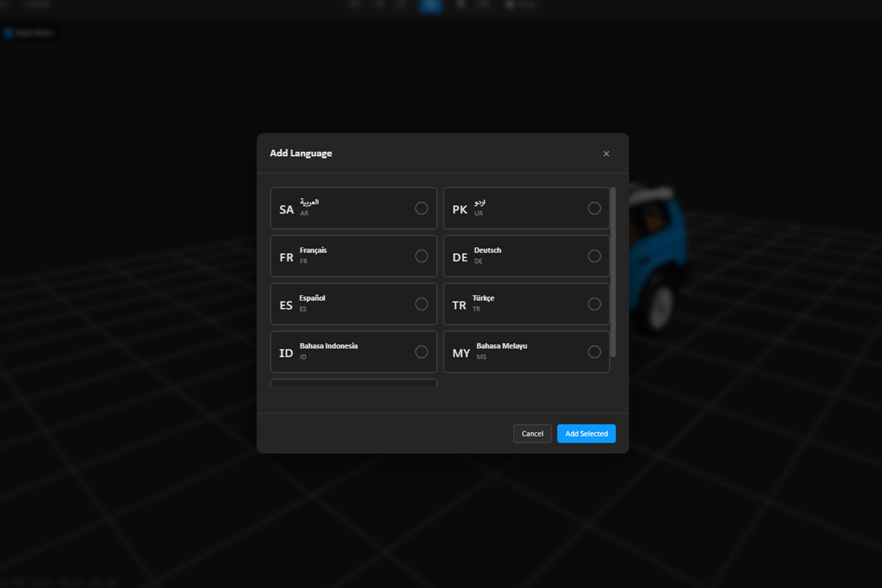882x588 pixels.
Task: Click the MY country code label
Action: (x=461, y=353)
